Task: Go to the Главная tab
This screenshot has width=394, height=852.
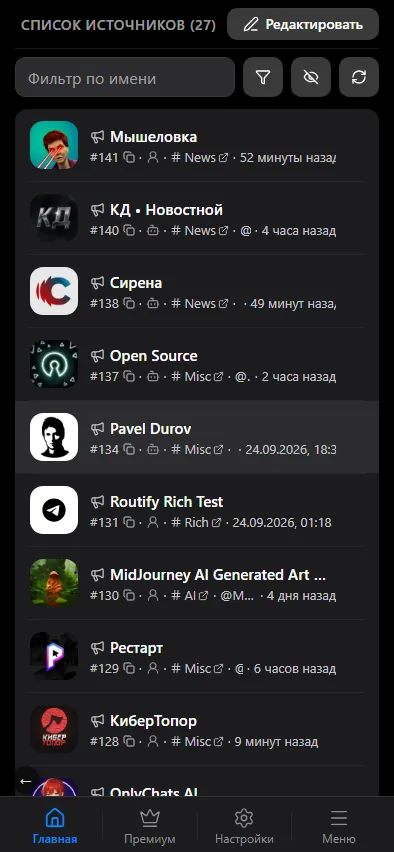Action: point(55,826)
